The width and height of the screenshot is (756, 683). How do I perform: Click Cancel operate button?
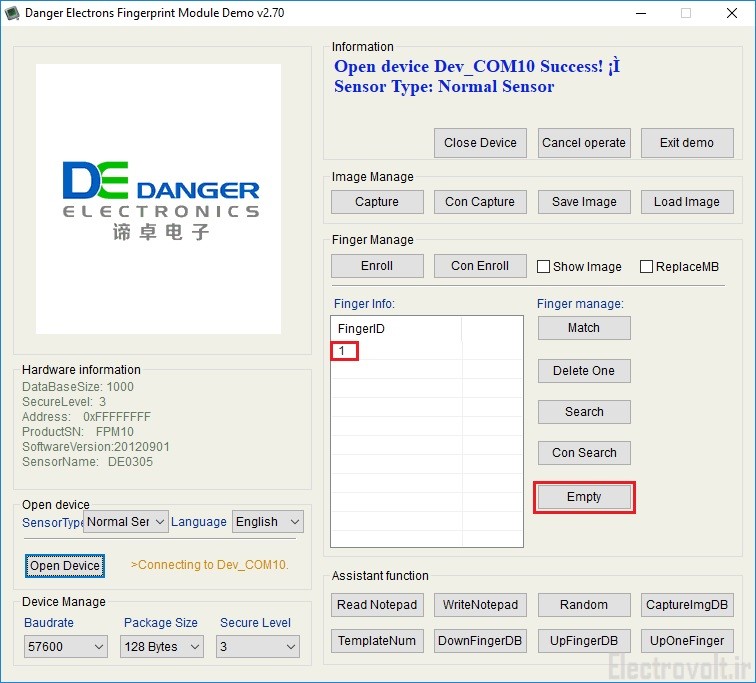coord(583,143)
